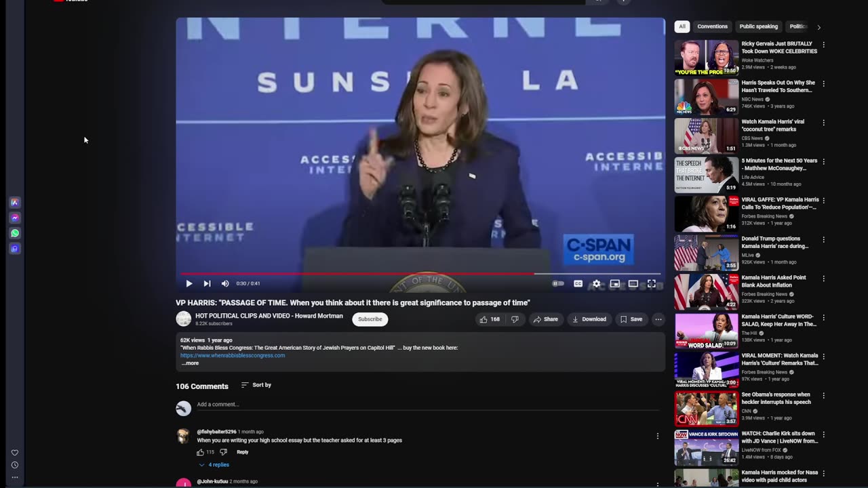Share this video
This screenshot has width=868, height=488.
(x=545, y=319)
